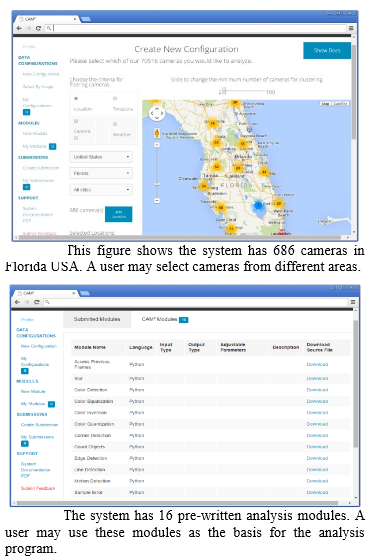The width and height of the screenshot is (369, 559).
Task: Select the Location filter radio button
Action: (x=76, y=98)
